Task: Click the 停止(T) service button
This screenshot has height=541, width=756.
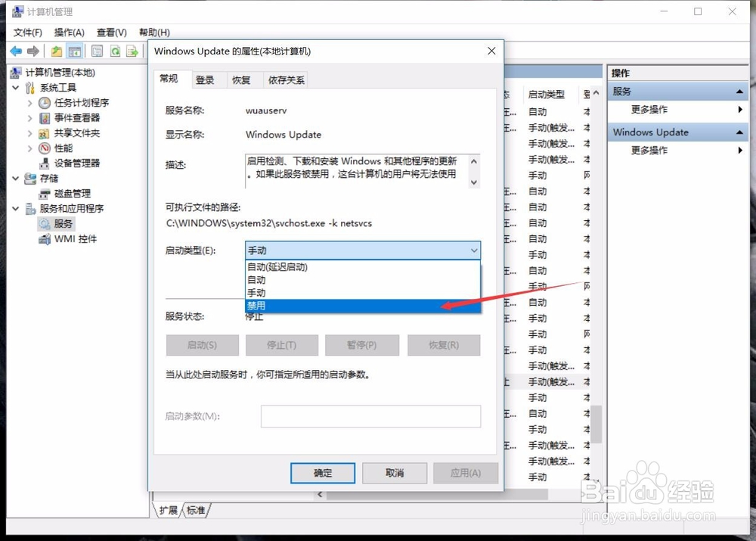Action: point(281,346)
